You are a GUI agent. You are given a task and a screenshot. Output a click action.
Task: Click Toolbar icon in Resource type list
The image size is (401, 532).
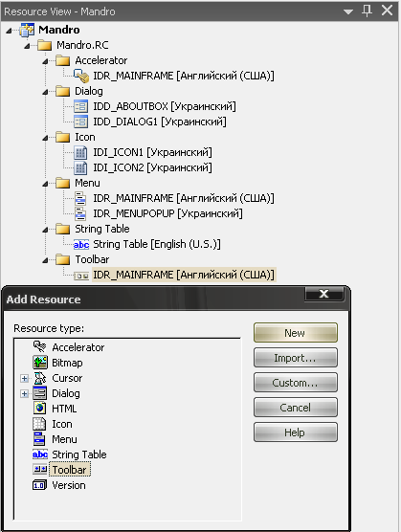click(40, 469)
